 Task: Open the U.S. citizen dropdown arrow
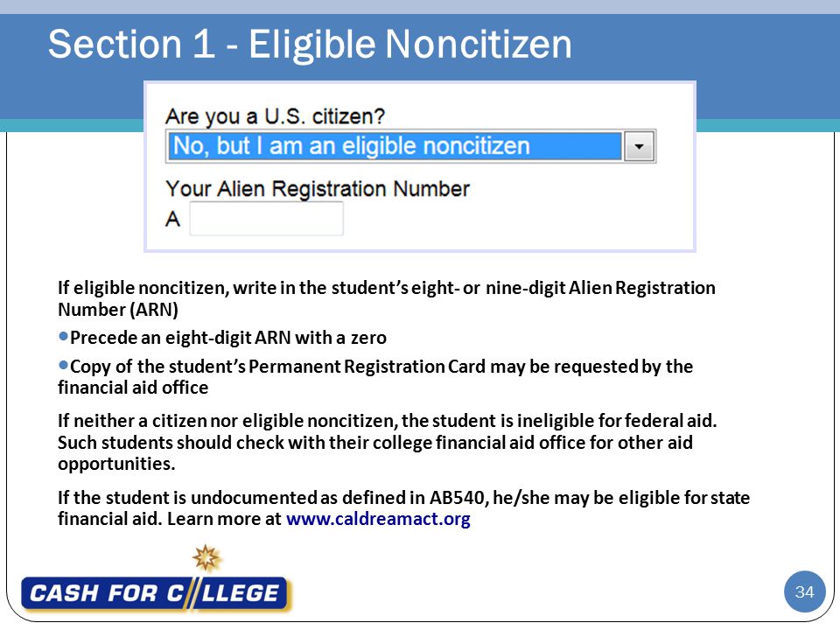639,146
